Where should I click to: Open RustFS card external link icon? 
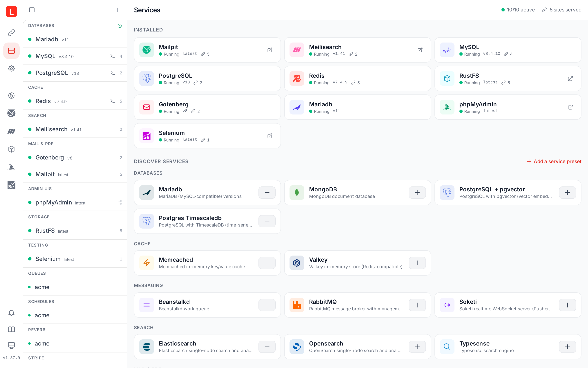[570, 79]
